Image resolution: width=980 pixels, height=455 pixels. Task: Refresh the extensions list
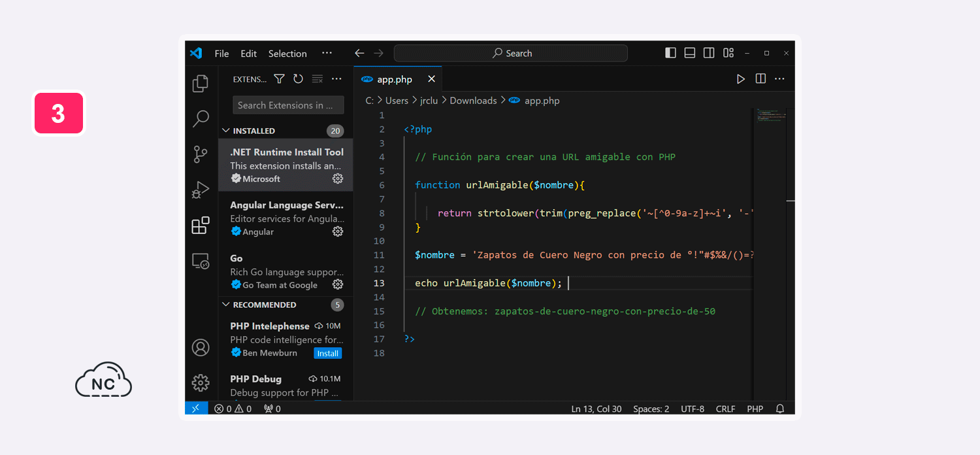coord(298,79)
